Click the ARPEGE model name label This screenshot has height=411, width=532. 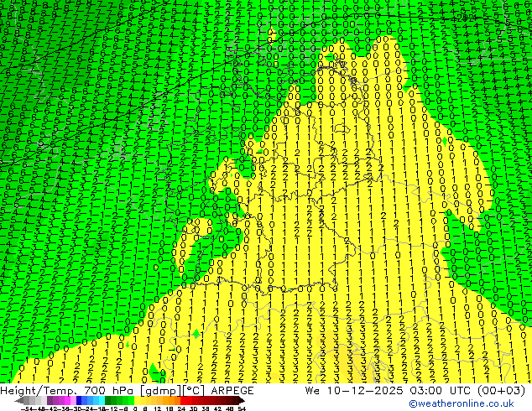(232, 391)
